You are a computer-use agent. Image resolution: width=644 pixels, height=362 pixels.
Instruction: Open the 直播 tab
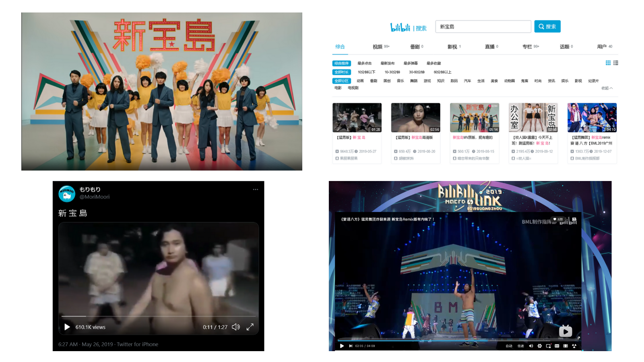tap(491, 47)
